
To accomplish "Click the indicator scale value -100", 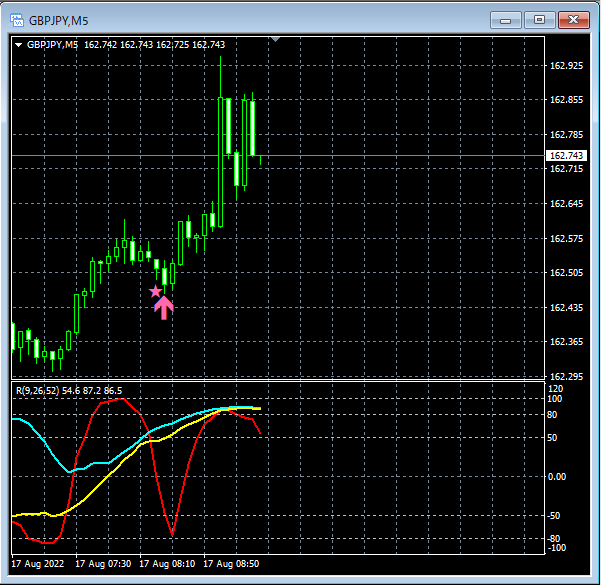I will pos(556,548).
